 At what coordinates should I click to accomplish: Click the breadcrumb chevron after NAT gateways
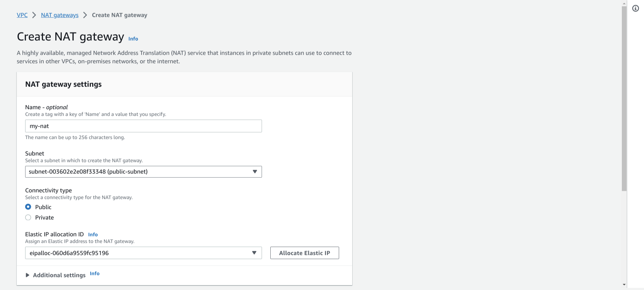coord(85,15)
